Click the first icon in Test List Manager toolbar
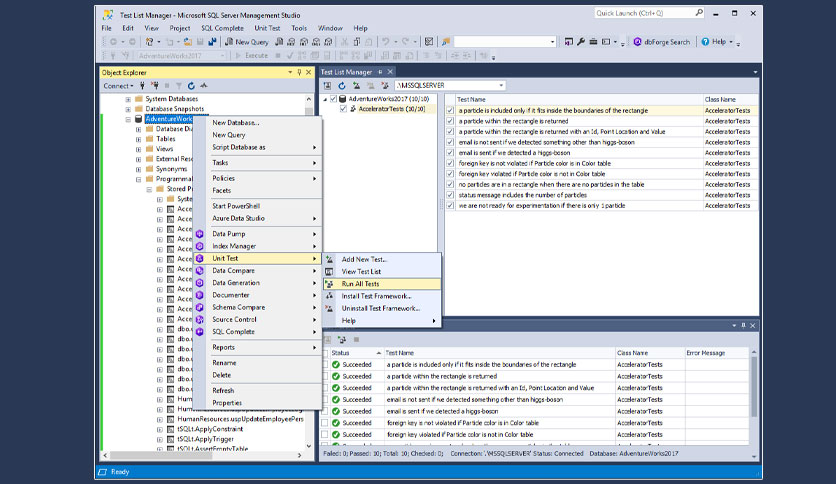The width and height of the screenshot is (836, 484). [x=327, y=85]
